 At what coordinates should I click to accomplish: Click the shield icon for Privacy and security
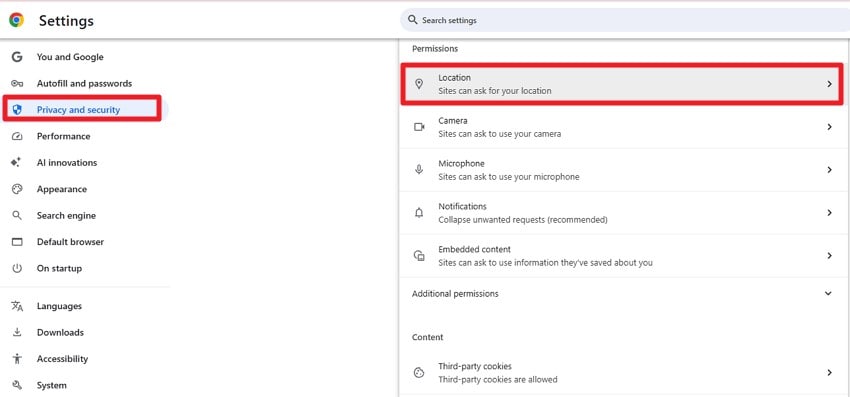17,110
